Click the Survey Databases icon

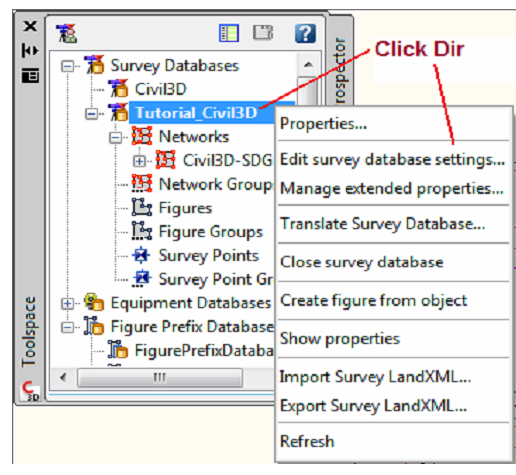click(x=94, y=65)
